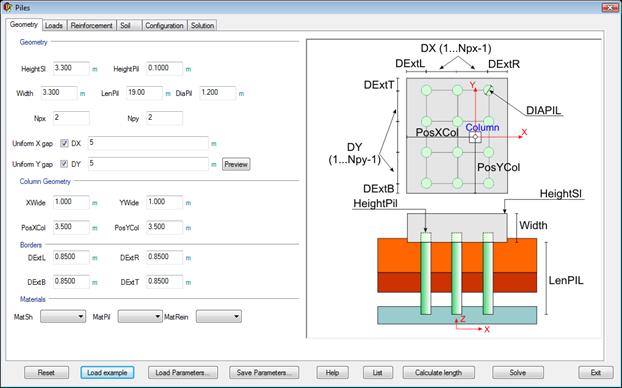
Task: Click the Preview button
Action: click(236, 164)
